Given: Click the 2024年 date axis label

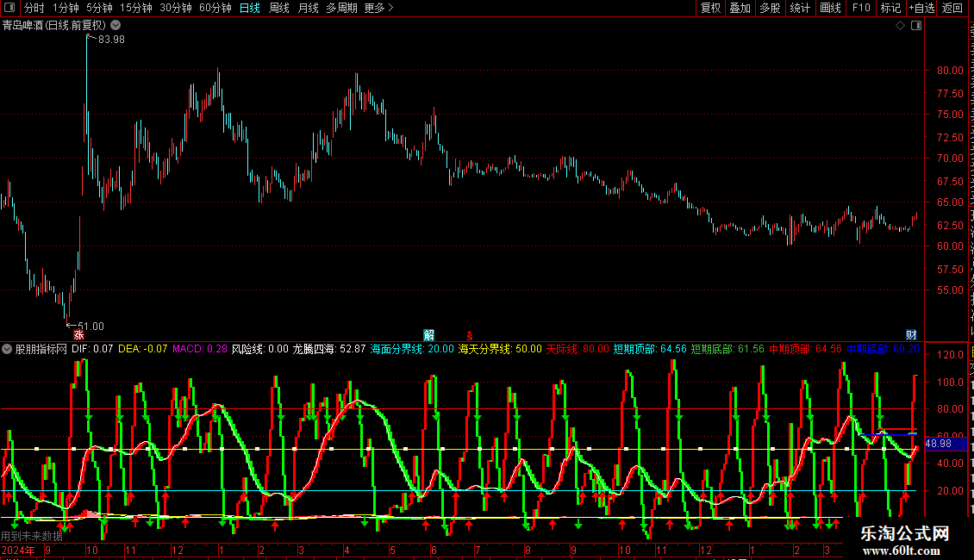Looking at the screenshot, I should click(18, 550).
